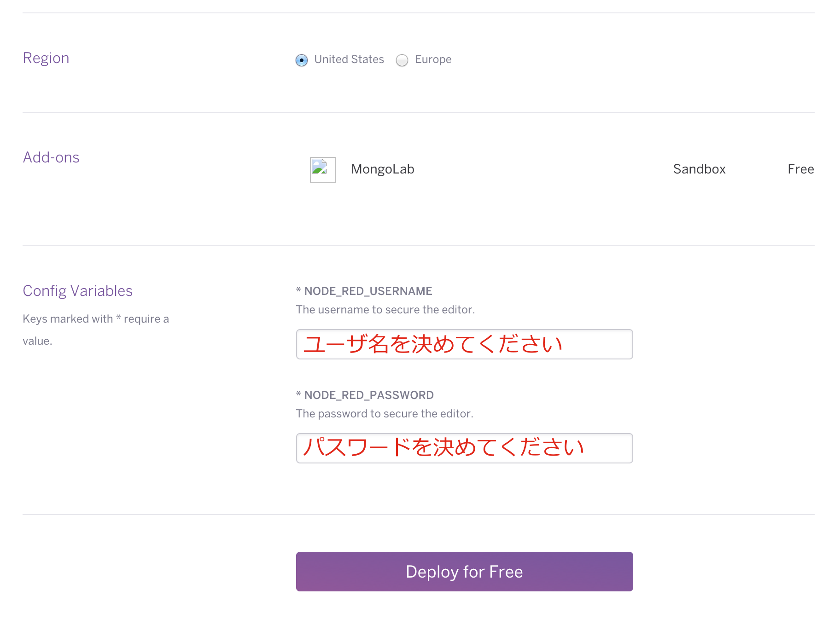Click 'The password to secure the editor.' text

tap(385, 414)
